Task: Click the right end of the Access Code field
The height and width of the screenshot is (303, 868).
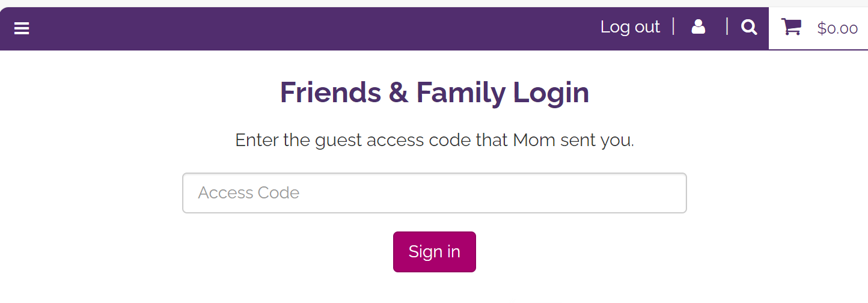Action: [x=667, y=193]
